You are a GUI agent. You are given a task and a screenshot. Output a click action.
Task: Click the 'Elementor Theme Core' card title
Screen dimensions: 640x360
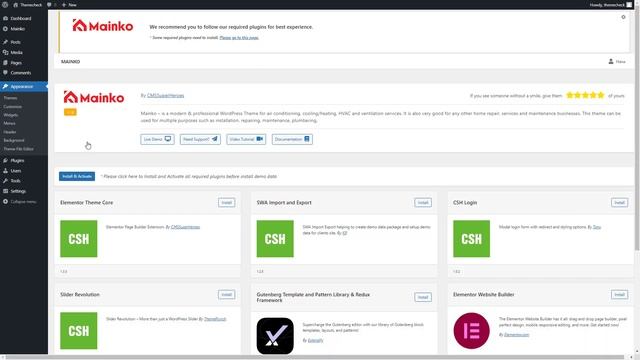pos(87,202)
